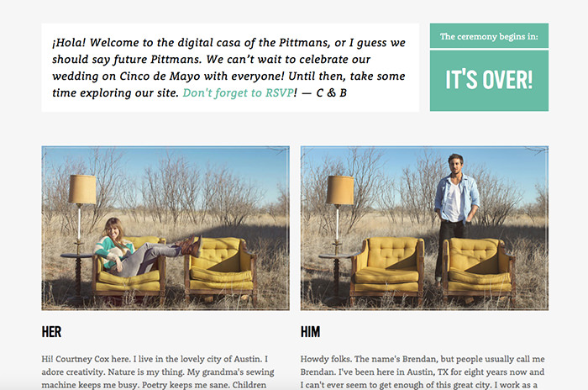Image resolution: width=588 pixels, height=390 pixels.
Task: Click Brendan's "Howdy folks" bio paragraph
Action: pos(423,372)
